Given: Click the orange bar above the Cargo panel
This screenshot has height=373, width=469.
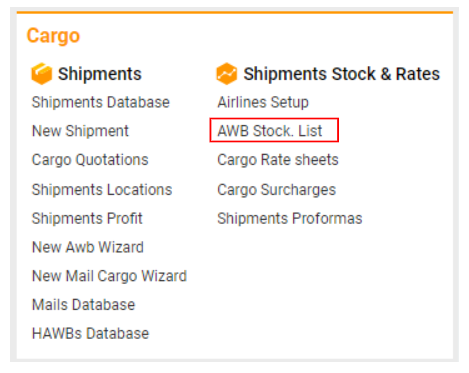Looking at the screenshot, I should 235,12.
